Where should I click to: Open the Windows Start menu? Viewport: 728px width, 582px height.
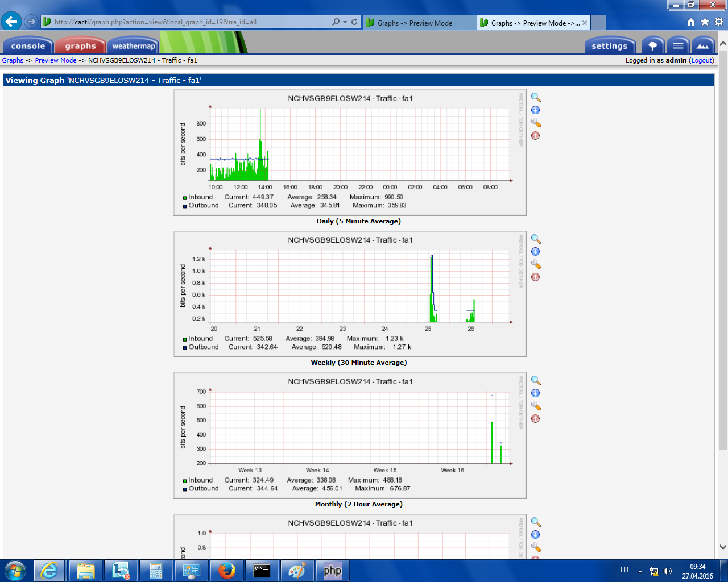point(15,571)
